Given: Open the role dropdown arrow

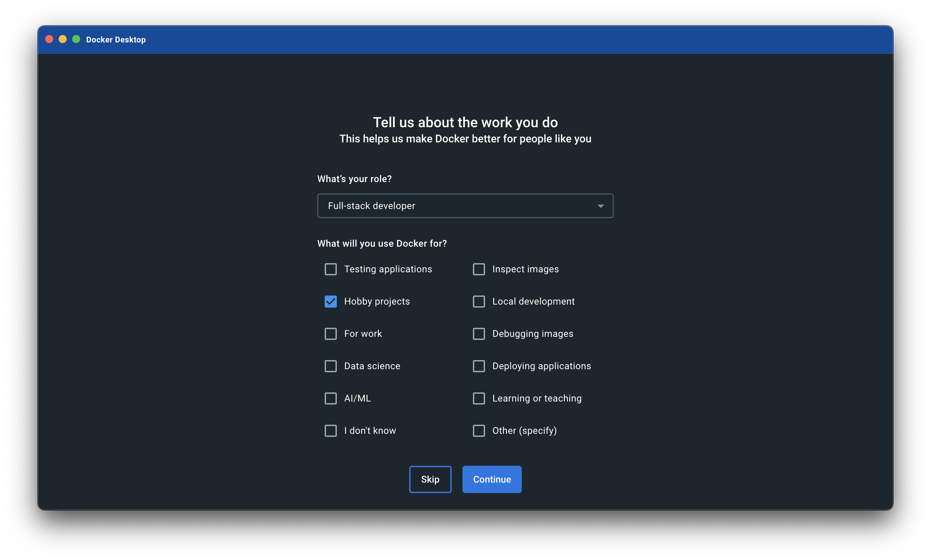Looking at the screenshot, I should tap(601, 206).
